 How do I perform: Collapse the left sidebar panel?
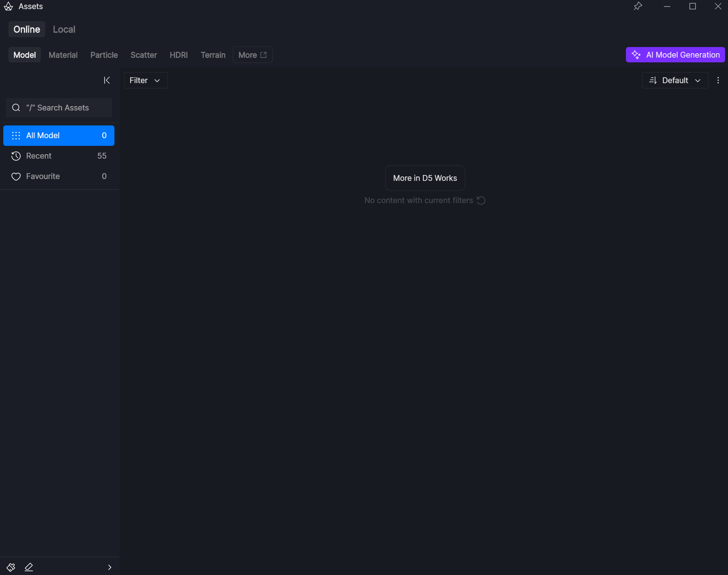coord(107,80)
